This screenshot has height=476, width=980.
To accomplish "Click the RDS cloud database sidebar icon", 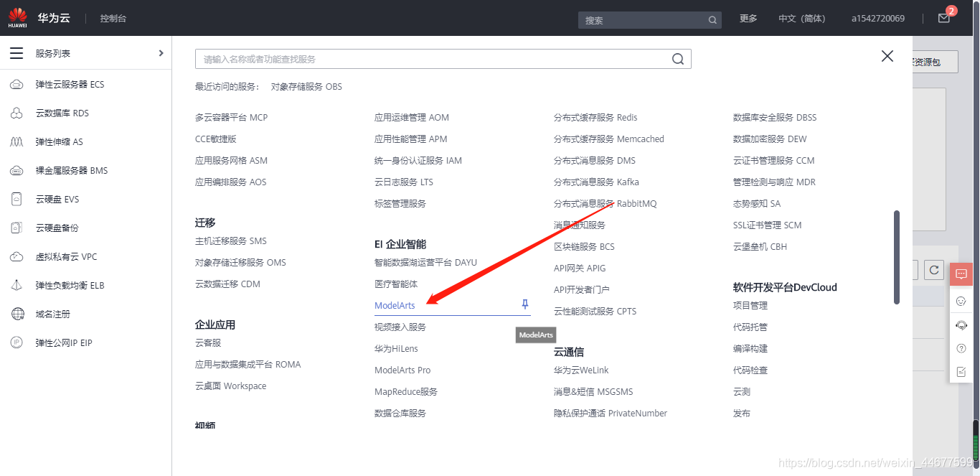I will point(17,113).
